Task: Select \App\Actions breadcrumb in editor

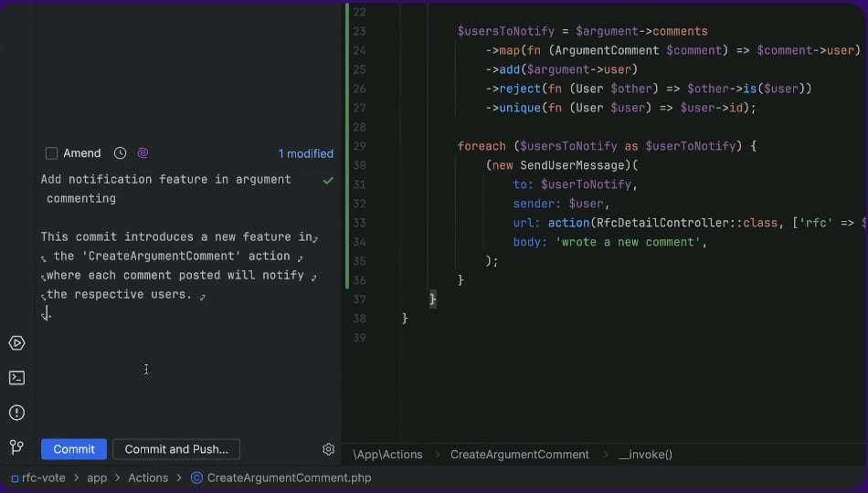Action: pos(387,455)
